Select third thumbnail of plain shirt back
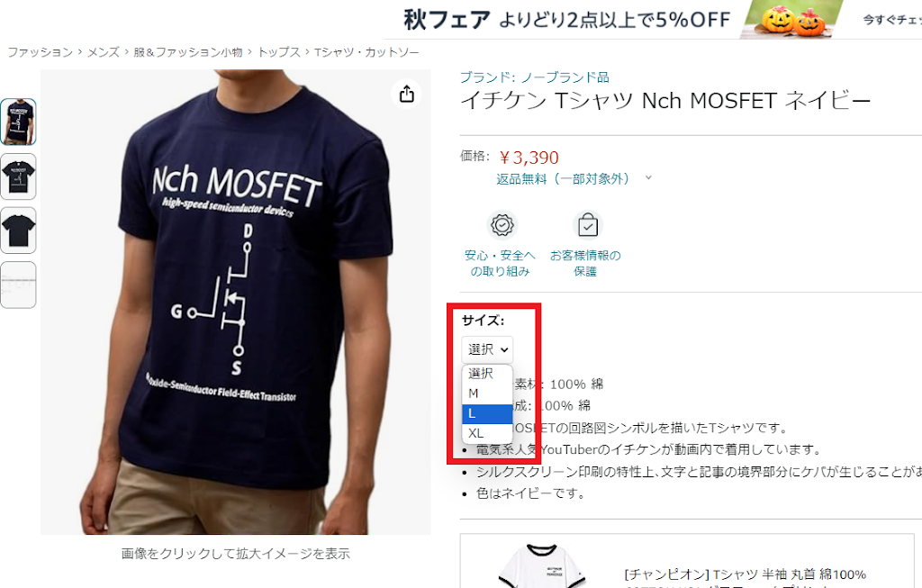 click(x=18, y=231)
